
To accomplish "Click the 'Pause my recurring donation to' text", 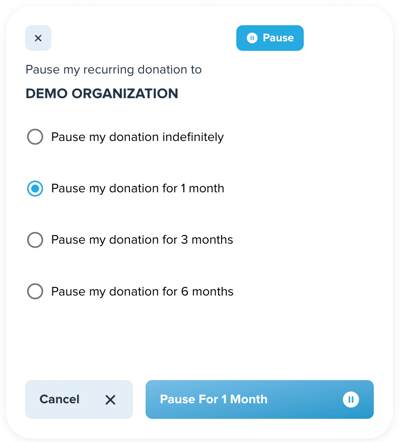I will 114,70.
